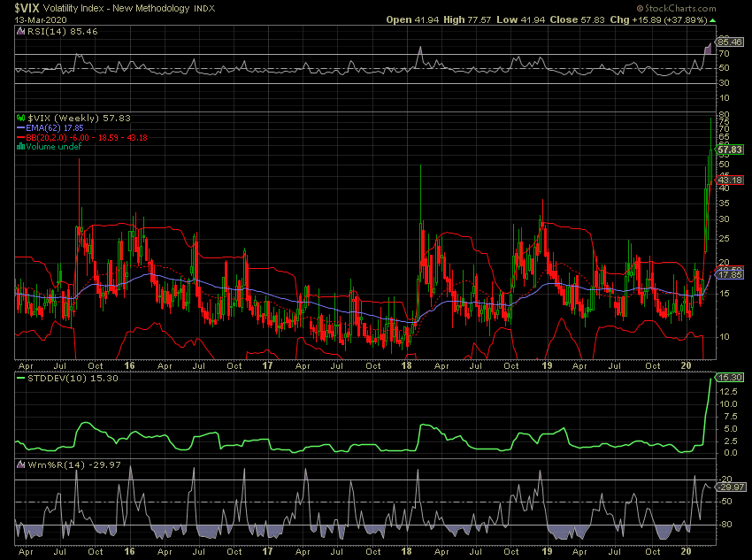Click the Wm%R(14) legend area icon
752x560 pixels.
(20, 464)
